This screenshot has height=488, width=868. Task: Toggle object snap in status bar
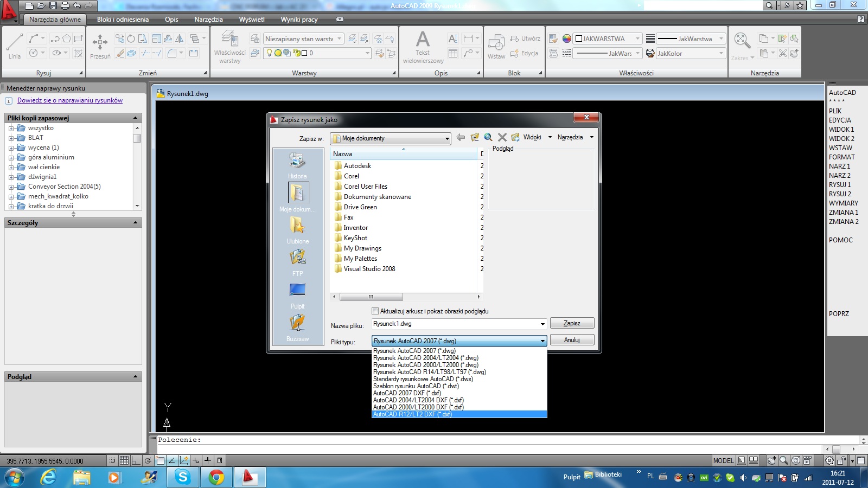tap(160, 460)
